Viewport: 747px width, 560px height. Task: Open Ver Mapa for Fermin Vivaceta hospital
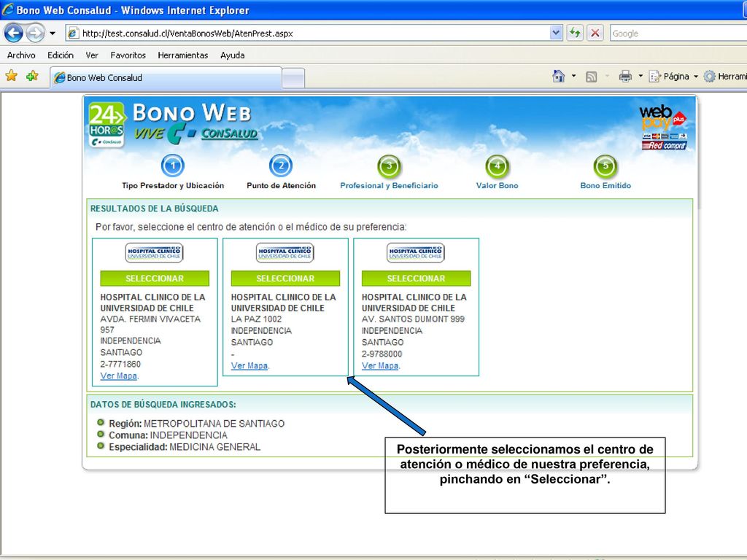(x=119, y=376)
